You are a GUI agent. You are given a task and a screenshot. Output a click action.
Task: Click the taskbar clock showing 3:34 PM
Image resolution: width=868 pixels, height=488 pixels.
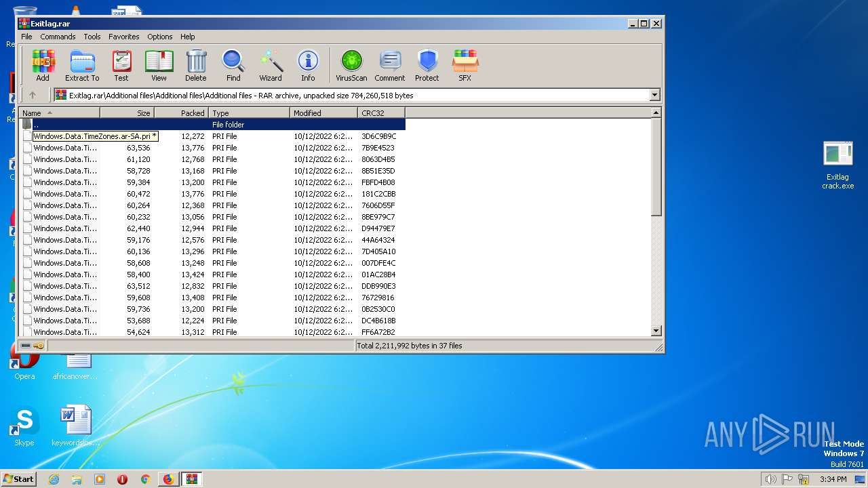point(833,479)
